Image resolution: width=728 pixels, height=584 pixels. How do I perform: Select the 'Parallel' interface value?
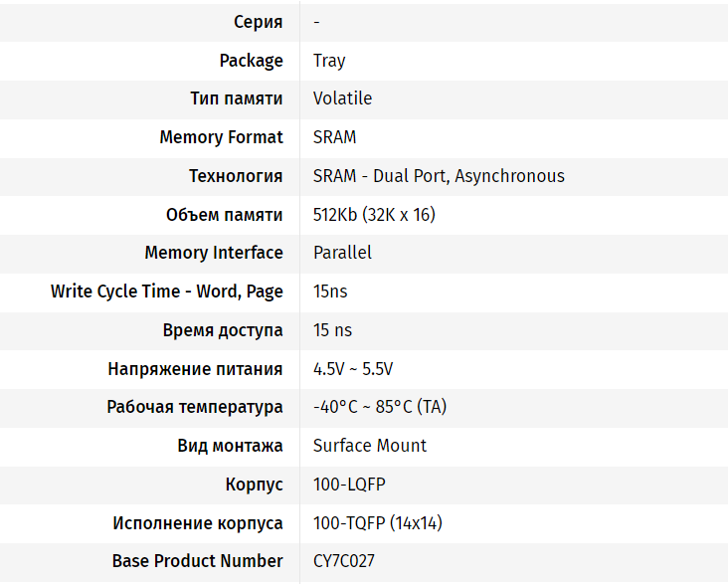[x=342, y=253]
